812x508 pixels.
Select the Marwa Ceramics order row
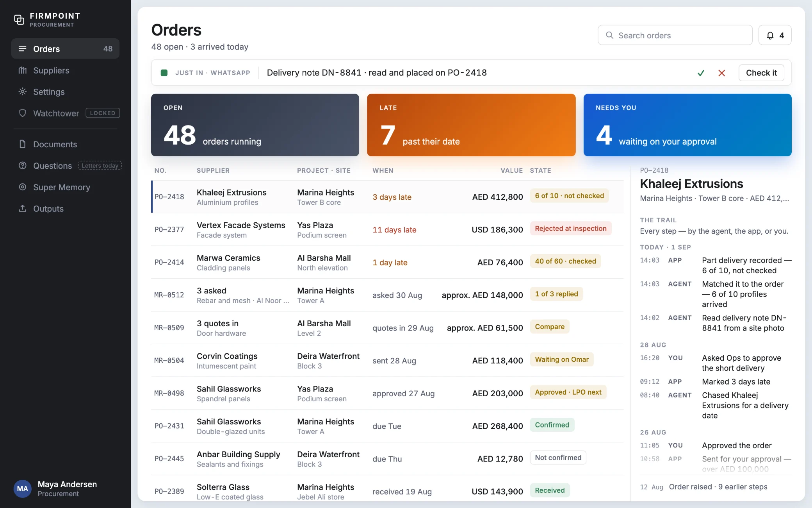tap(387, 263)
